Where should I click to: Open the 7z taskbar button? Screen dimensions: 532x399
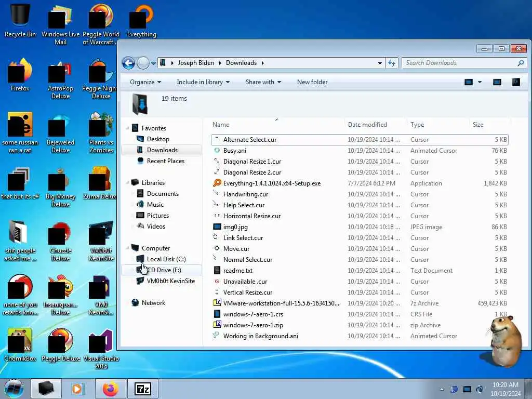(x=142, y=389)
